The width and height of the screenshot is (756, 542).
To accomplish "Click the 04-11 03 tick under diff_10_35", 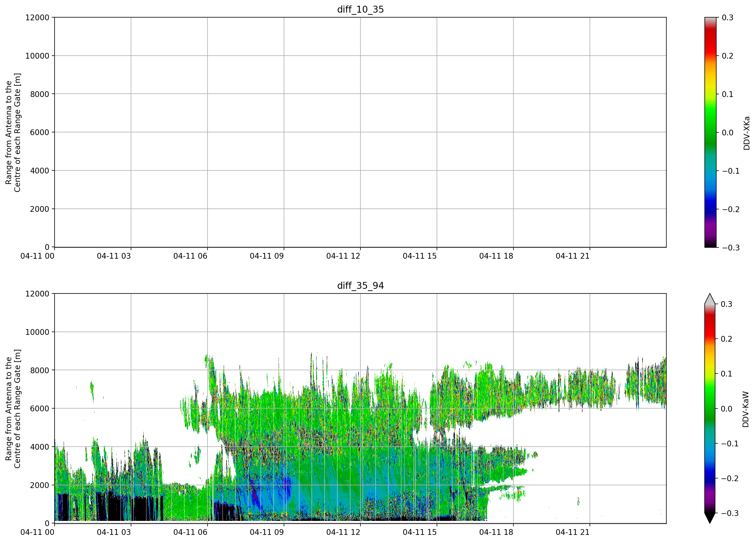I will point(114,256).
